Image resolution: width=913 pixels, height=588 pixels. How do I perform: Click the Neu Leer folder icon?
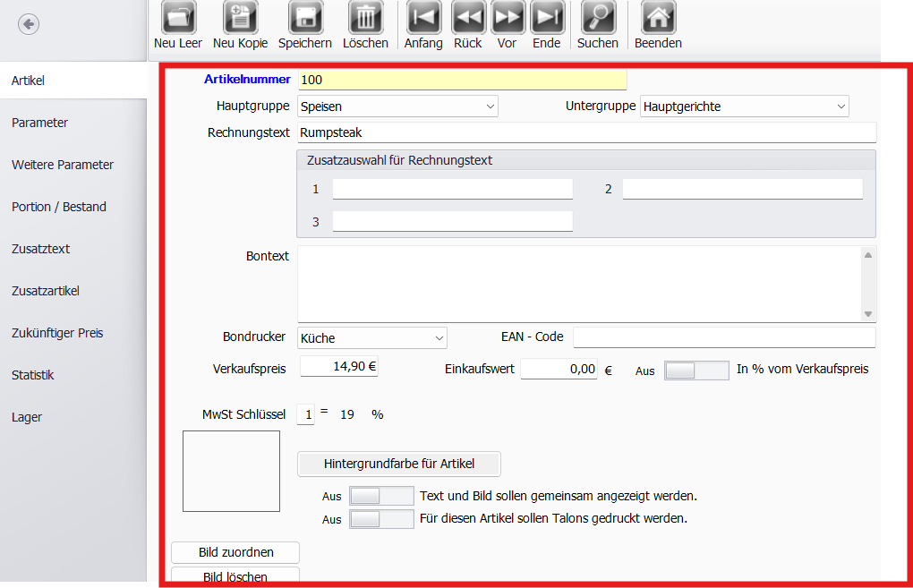[x=178, y=18]
